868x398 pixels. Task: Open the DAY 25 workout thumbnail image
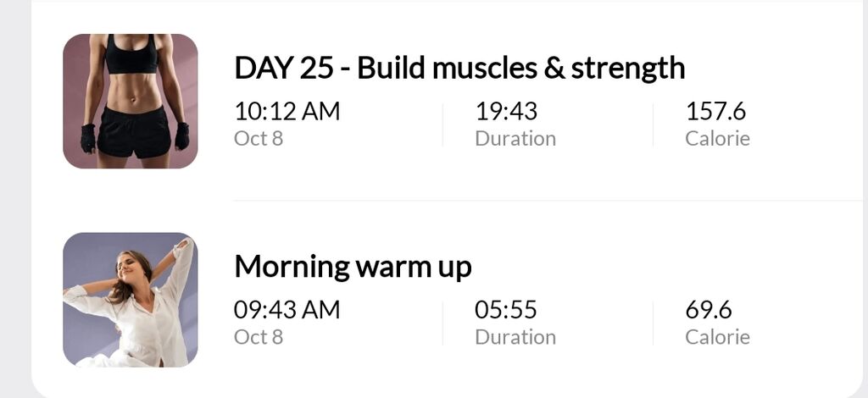pos(130,101)
